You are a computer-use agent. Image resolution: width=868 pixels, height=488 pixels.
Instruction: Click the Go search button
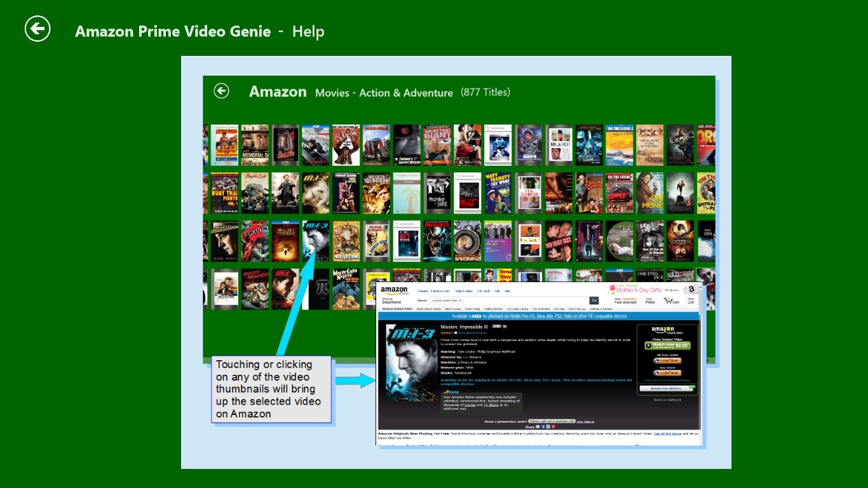coord(594,301)
